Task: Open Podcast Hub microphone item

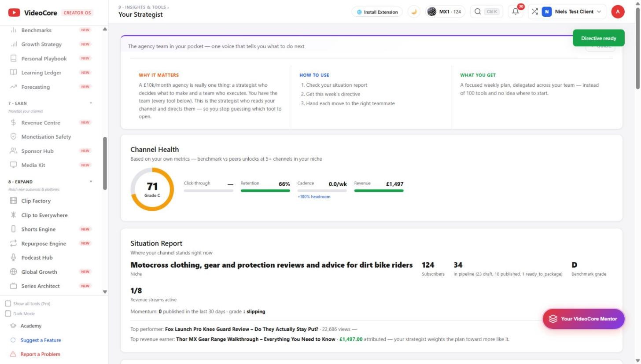Action: click(x=51, y=257)
